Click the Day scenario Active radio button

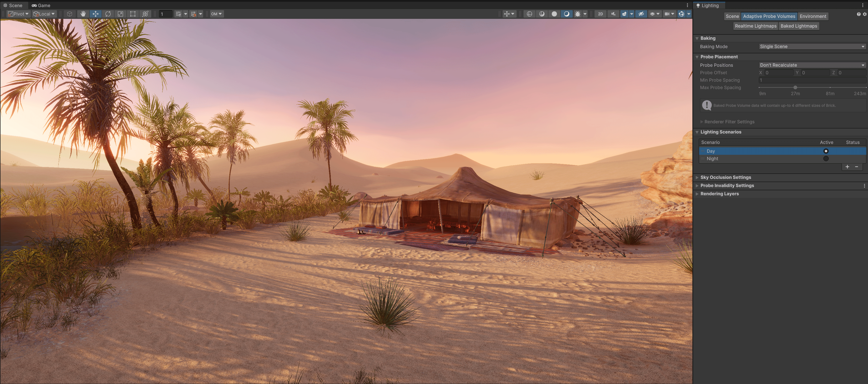[826, 151]
